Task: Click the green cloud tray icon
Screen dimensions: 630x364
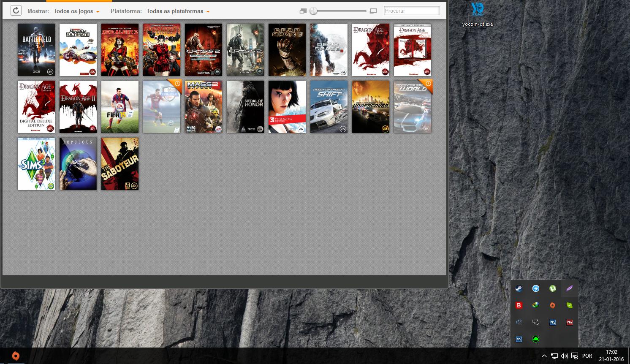Action: coord(536,339)
